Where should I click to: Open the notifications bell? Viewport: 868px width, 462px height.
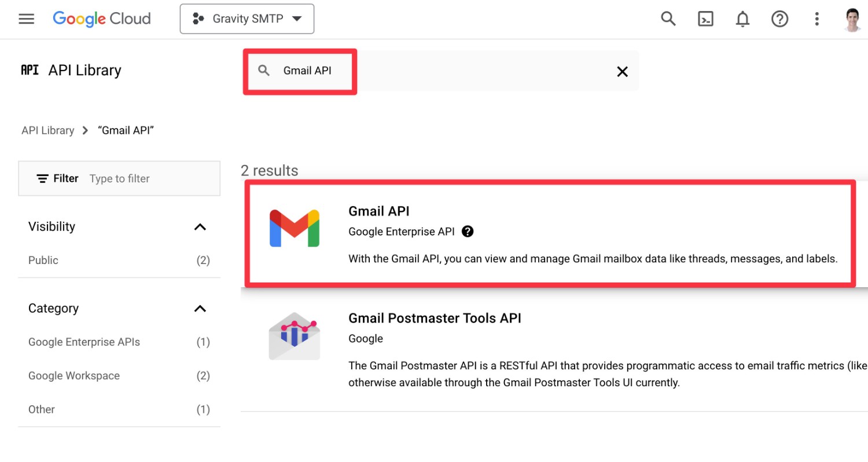tap(742, 19)
